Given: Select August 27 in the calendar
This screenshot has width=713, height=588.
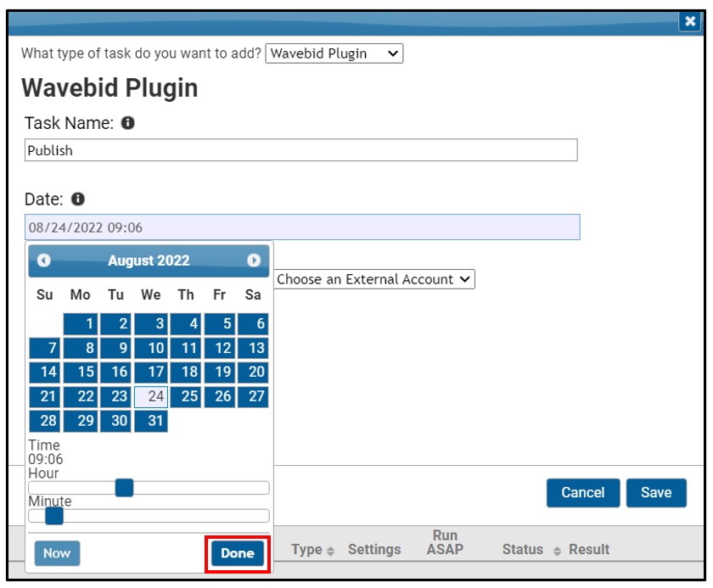Looking at the screenshot, I should (253, 397).
